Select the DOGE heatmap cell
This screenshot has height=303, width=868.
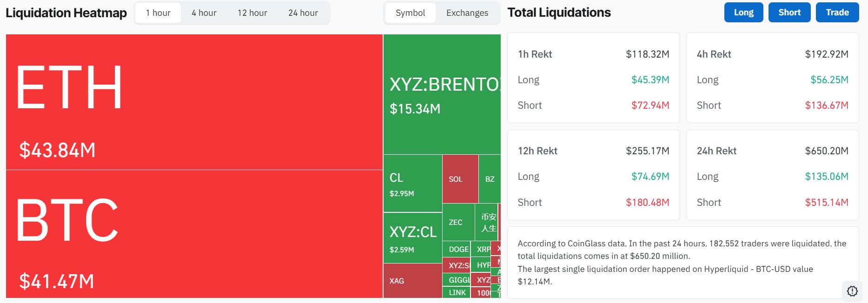pos(457,249)
